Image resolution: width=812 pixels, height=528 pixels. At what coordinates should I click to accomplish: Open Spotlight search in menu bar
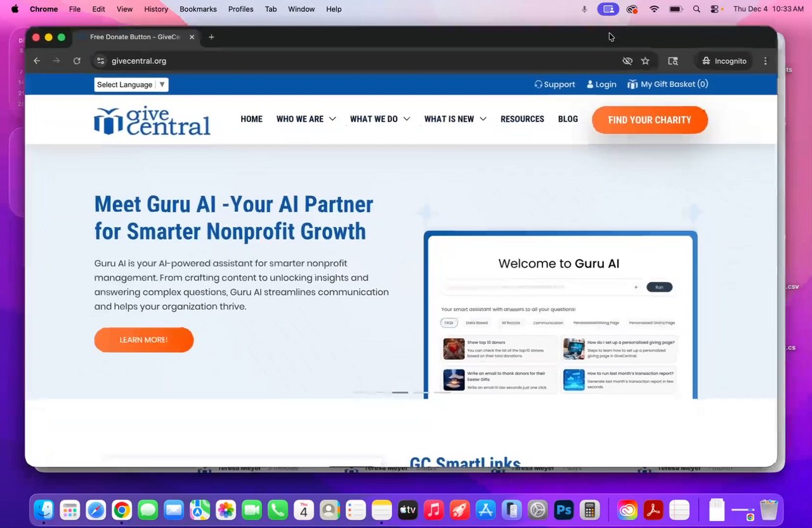pyautogui.click(x=697, y=9)
